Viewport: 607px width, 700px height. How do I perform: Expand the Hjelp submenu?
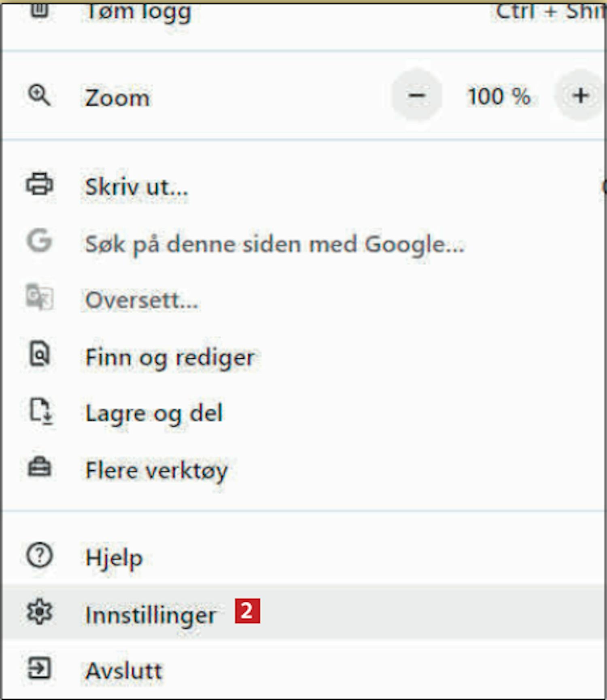coord(303,557)
